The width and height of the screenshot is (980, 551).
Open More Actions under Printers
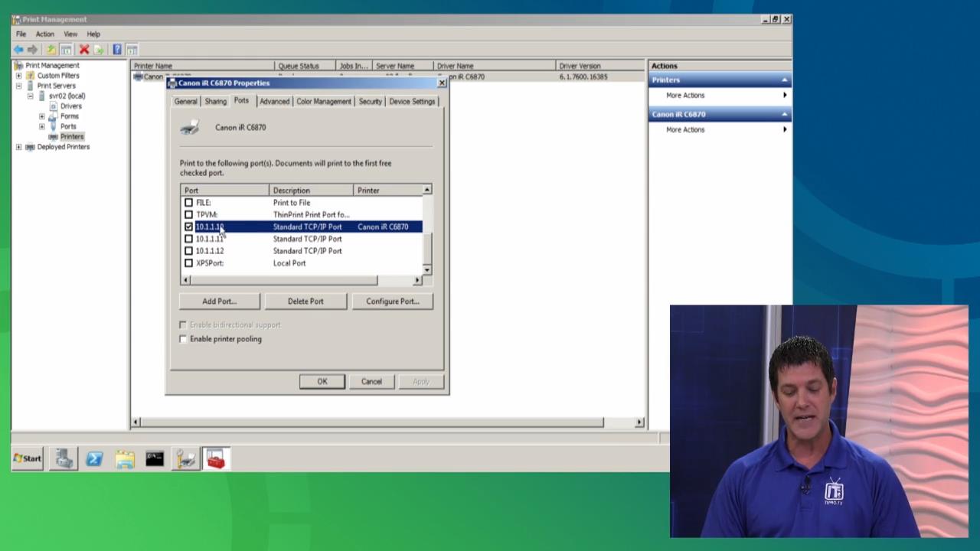(x=685, y=96)
